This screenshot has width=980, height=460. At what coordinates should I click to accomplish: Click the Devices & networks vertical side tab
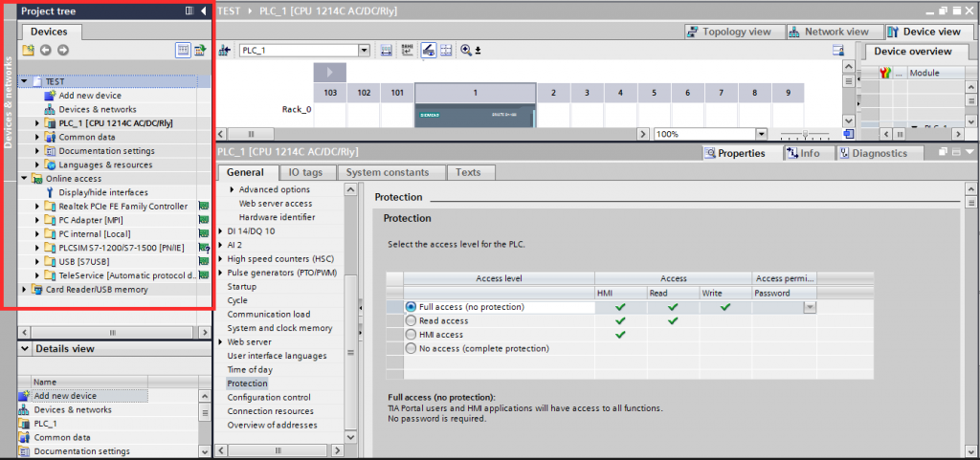(9, 103)
